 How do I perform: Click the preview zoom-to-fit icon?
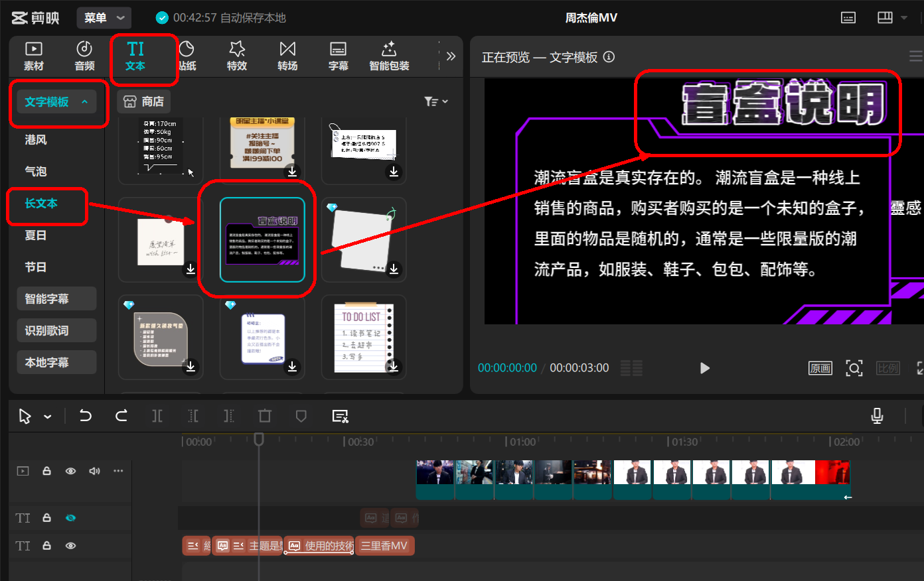click(854, 368)
